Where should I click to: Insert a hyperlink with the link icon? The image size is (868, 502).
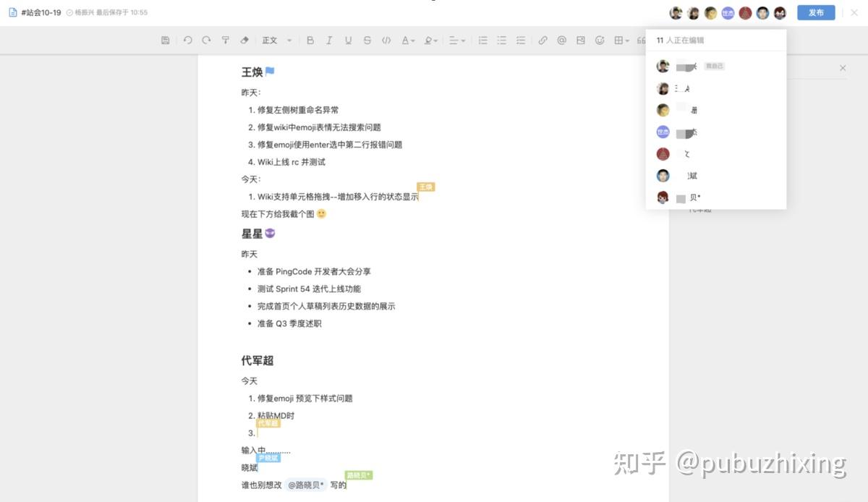click(x=542, y=41)
